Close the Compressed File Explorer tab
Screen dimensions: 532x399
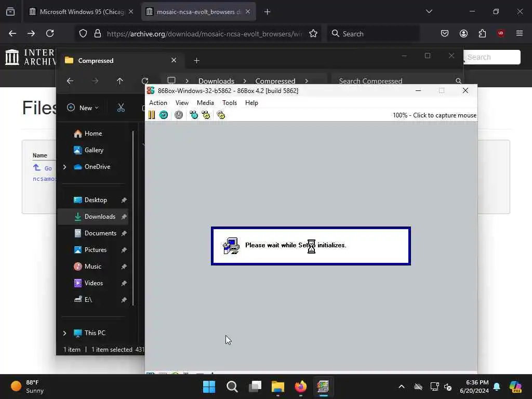174,60
